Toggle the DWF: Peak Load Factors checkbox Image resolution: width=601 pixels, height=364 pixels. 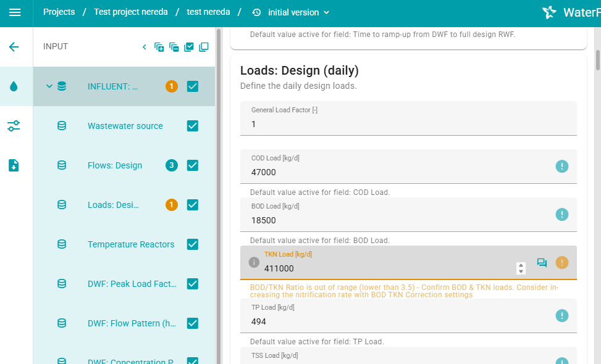click(193, 284)
